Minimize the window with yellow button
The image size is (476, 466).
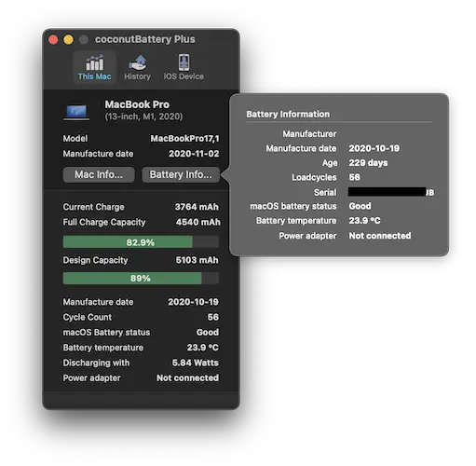pos(68,39)
